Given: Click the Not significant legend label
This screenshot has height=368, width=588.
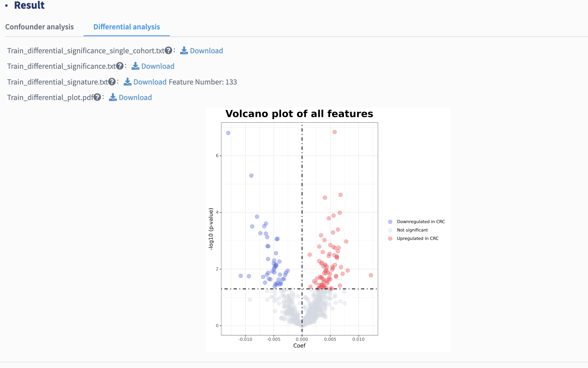Looking at the screenshot, I should point(412,230).
